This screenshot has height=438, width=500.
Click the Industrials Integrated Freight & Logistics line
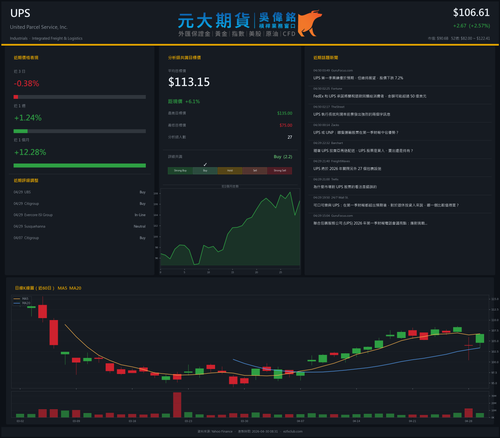click(x=46, y=38)
